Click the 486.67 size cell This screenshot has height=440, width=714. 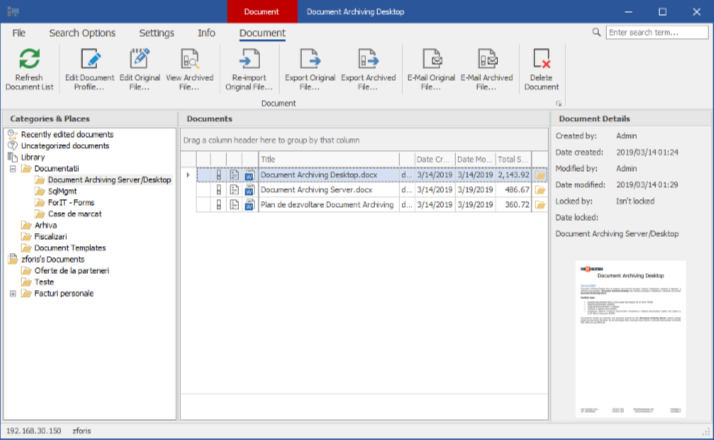tap(513, 190)
